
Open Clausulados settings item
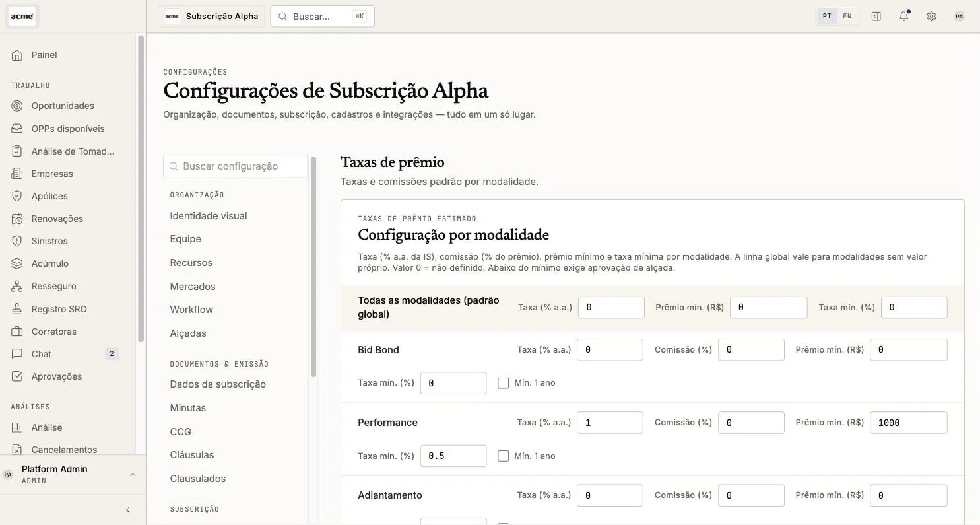click(x=198, y=479)
